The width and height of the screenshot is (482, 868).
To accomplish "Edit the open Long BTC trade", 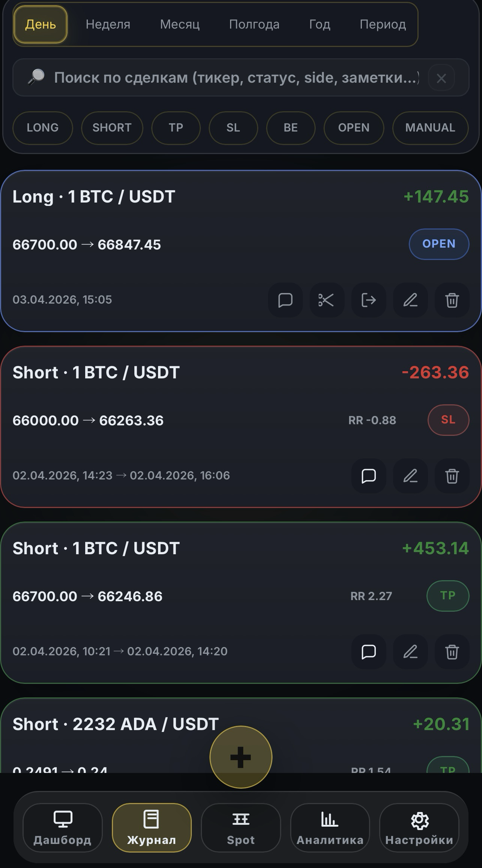I will click(410, 300).
